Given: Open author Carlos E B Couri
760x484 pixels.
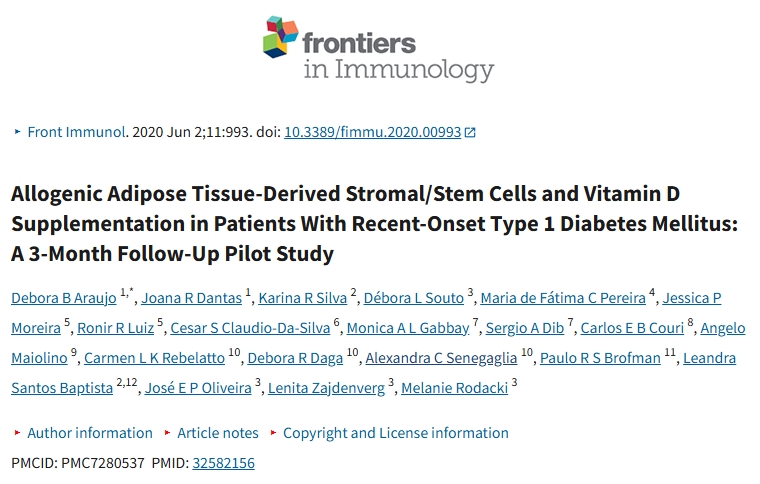Looking at the screenshot, I should tap(634, 328).
